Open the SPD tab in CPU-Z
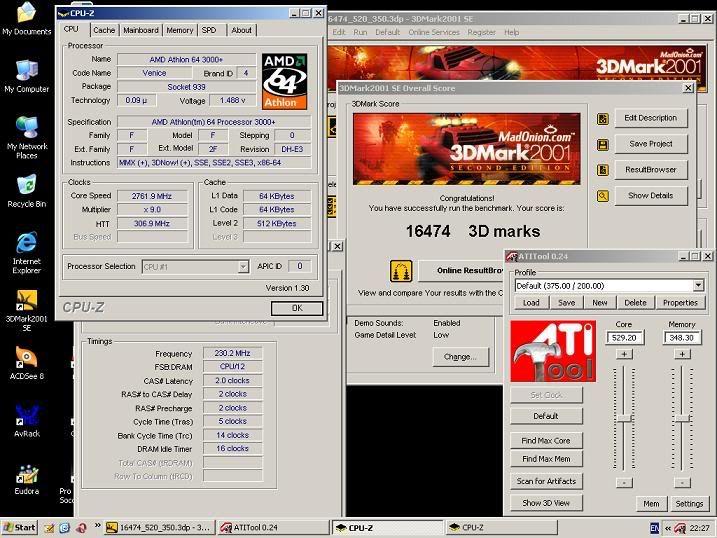This screenshot has height=538, width=717. (x=209, y=30)
